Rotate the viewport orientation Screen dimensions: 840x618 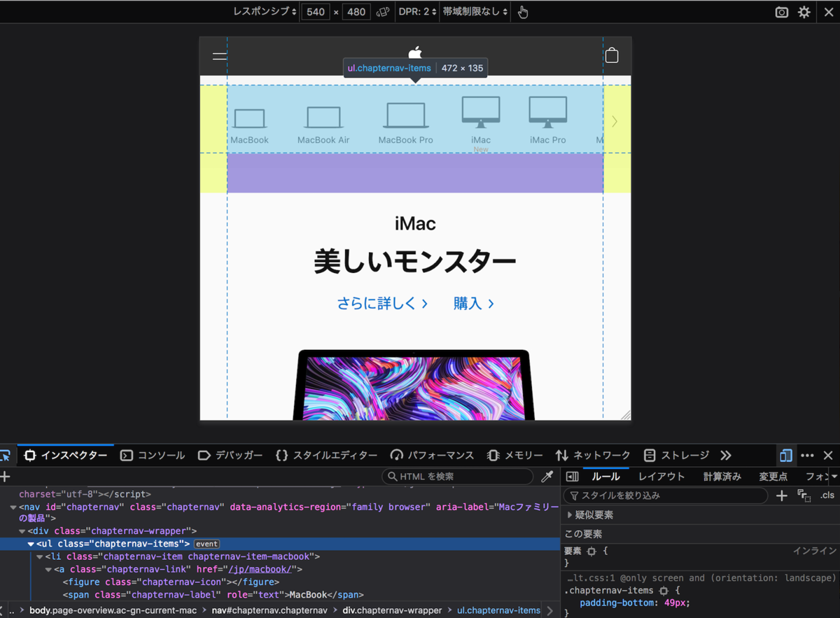pyautogui.click(x=382, y=12)
